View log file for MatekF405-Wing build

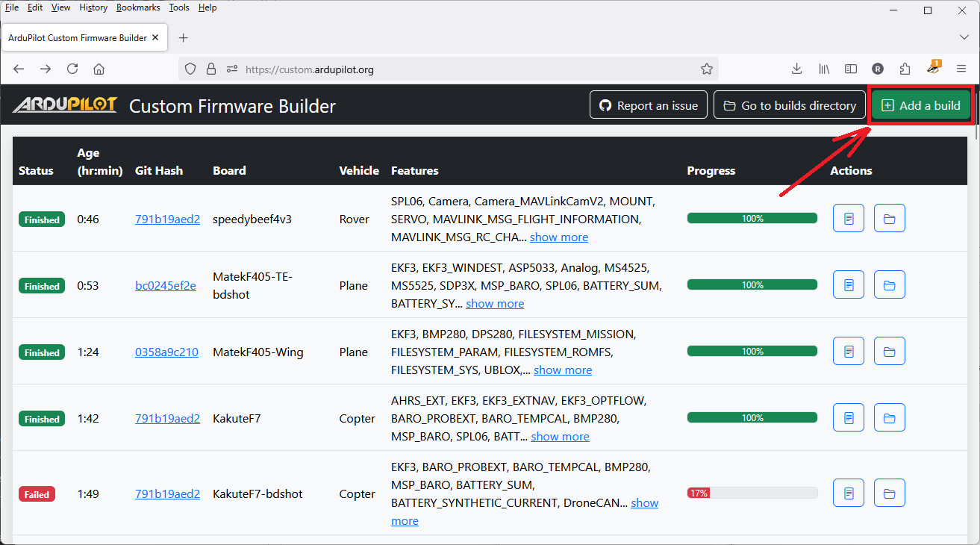tap(848, 352)
